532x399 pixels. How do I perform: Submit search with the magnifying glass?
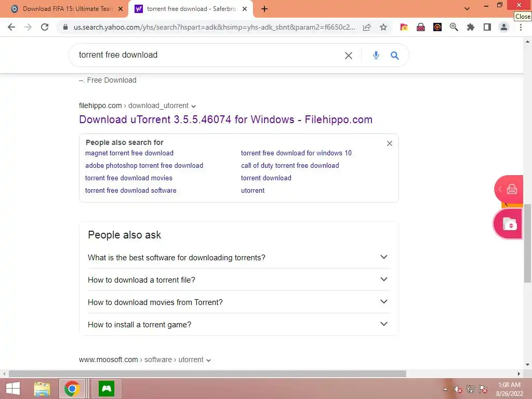pos(395,55)
